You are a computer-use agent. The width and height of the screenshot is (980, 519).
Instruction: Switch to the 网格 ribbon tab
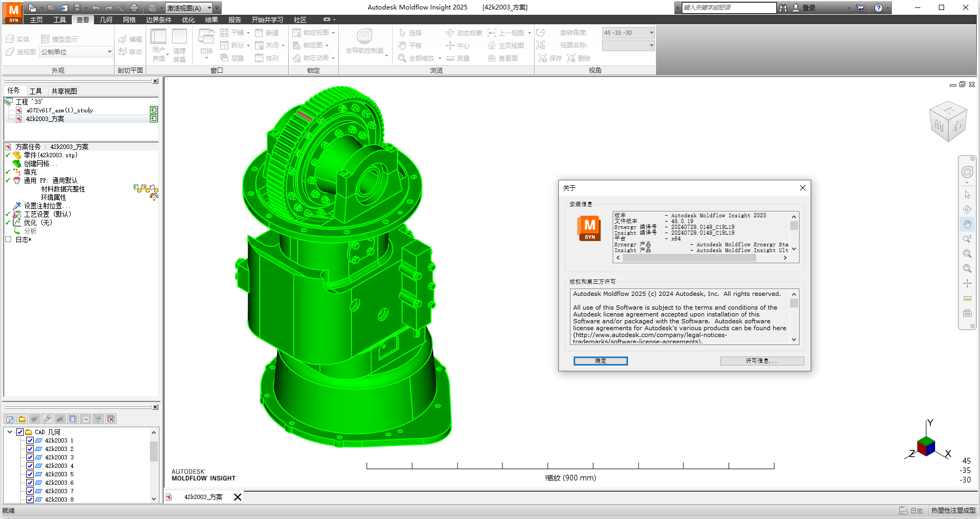click(129, 20)
